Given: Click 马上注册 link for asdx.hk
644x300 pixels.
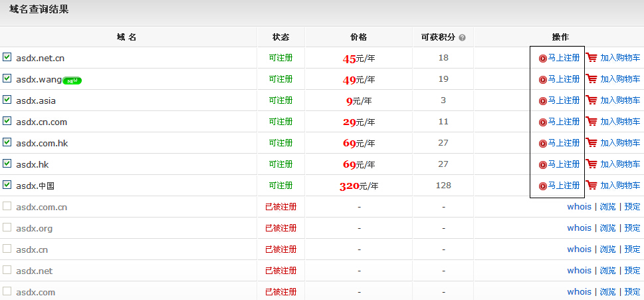Looking at the screenshot, I should [564, 164].
